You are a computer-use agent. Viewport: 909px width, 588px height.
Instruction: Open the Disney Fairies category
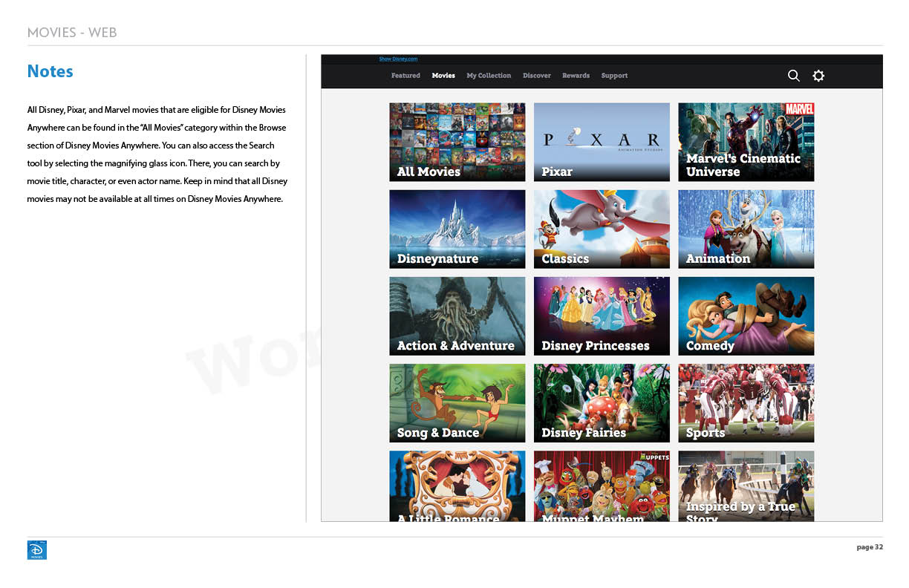(602, 402)
